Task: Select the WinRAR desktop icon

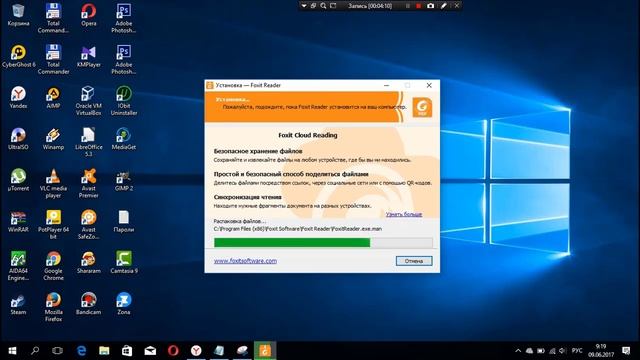Action: click(18, 221)
